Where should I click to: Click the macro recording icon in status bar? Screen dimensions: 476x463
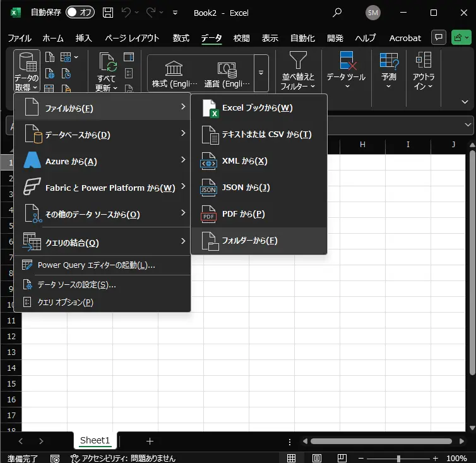pos(55,459)
